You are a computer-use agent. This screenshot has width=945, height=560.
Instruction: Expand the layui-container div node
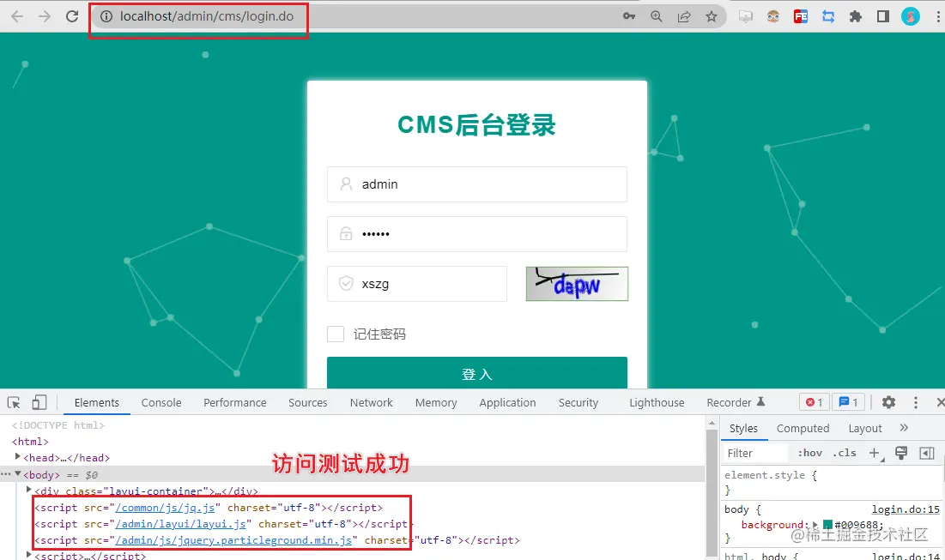[28, 491]
